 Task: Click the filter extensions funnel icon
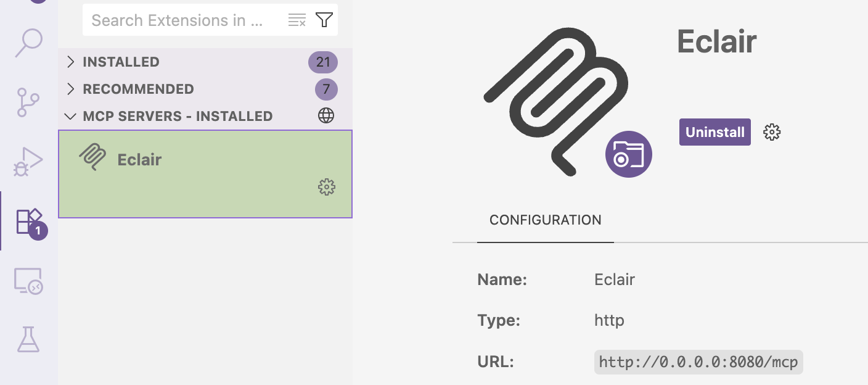coord(324,20)
